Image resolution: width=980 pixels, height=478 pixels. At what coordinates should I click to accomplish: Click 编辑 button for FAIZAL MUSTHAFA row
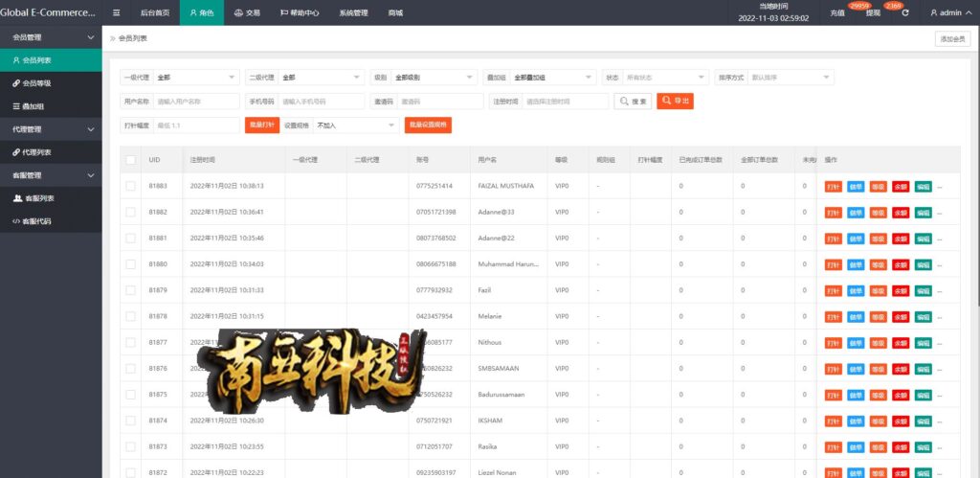[x=924, y=187]
